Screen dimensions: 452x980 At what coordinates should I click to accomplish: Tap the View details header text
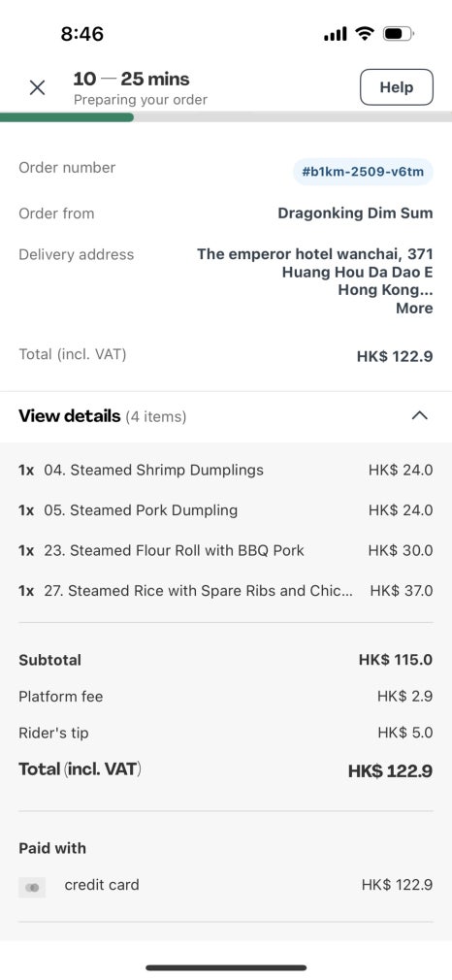point(70,415)
